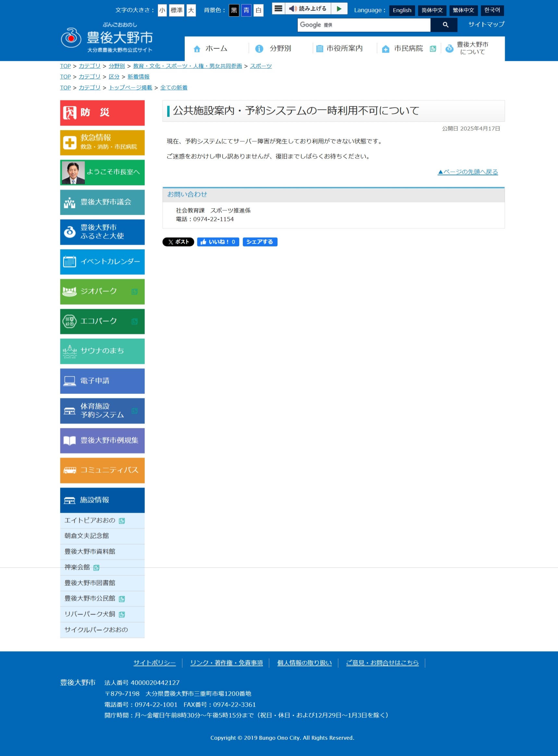Open 神楽会館 facility link
558x756 pixels.
tap(102, 568)
